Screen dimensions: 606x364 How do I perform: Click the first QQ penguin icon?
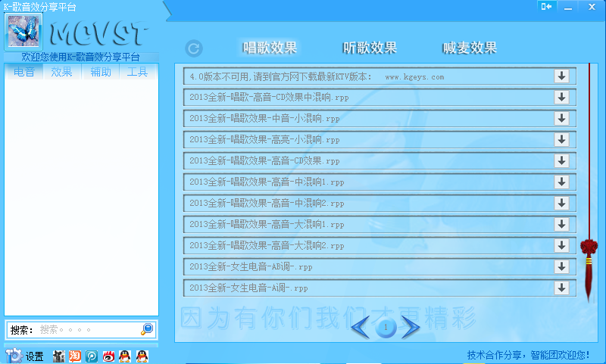[125, 356]
